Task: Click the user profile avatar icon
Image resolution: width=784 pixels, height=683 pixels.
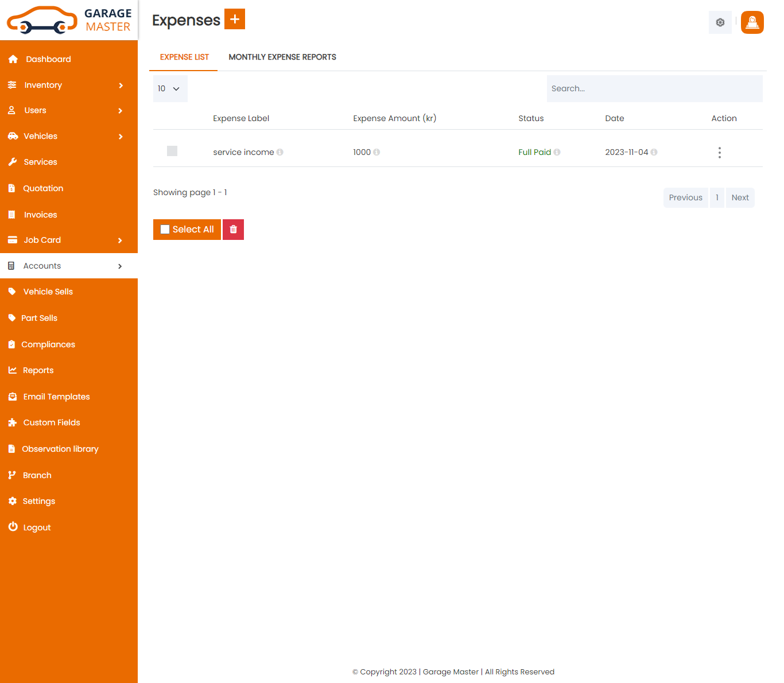Action: pyautogui.click(x=752, y=22)
